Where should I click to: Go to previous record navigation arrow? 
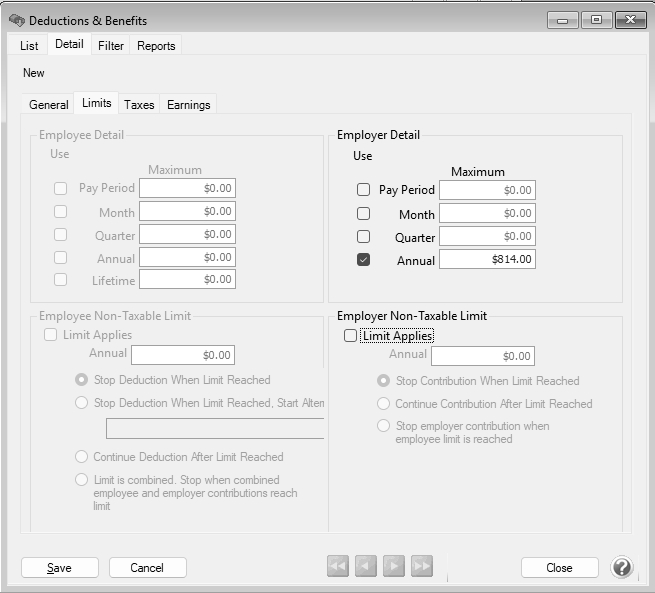coord(366,567)
